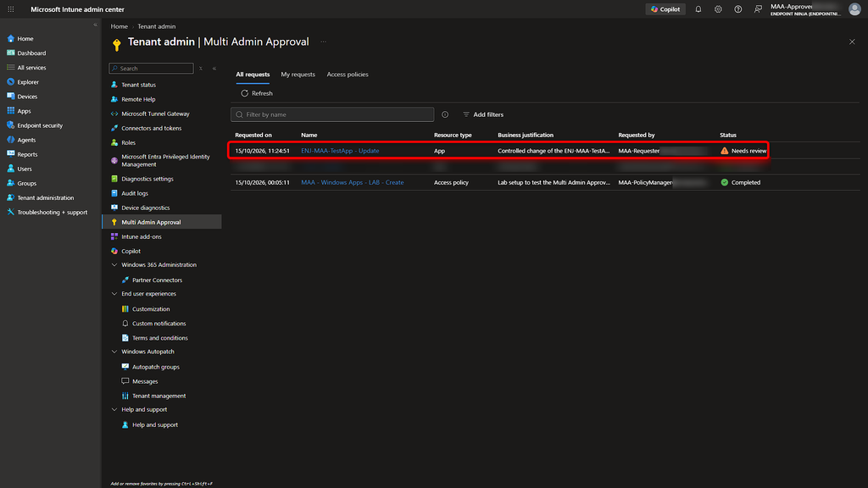Image resolution: width=868 pixels, height=488 pixels.
Task: Click the Device diagnostics icon
Action: click(x=114, y=208)
